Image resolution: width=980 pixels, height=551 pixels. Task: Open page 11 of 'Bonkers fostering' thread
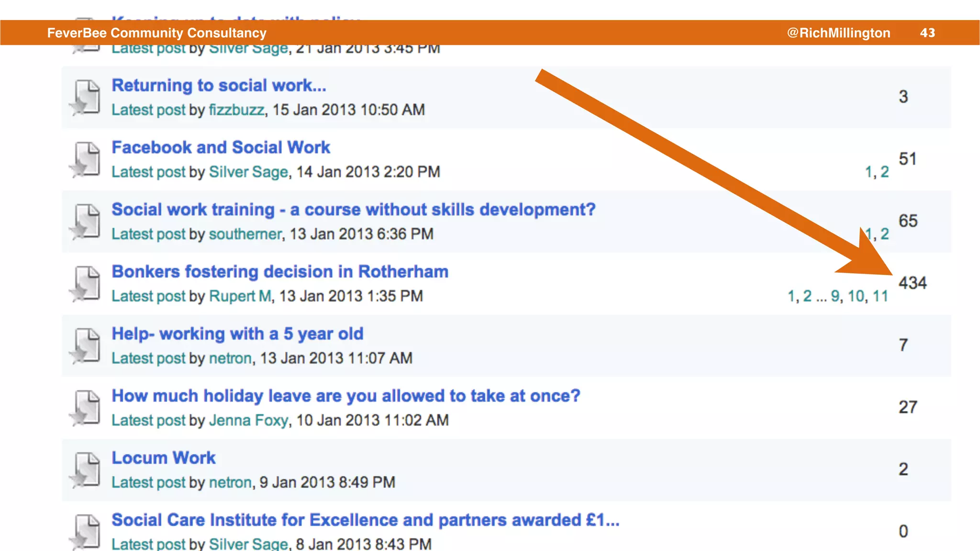880,296
